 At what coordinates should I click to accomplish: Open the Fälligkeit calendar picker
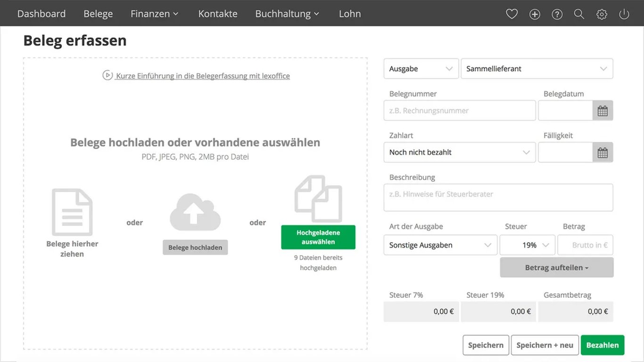603,152
